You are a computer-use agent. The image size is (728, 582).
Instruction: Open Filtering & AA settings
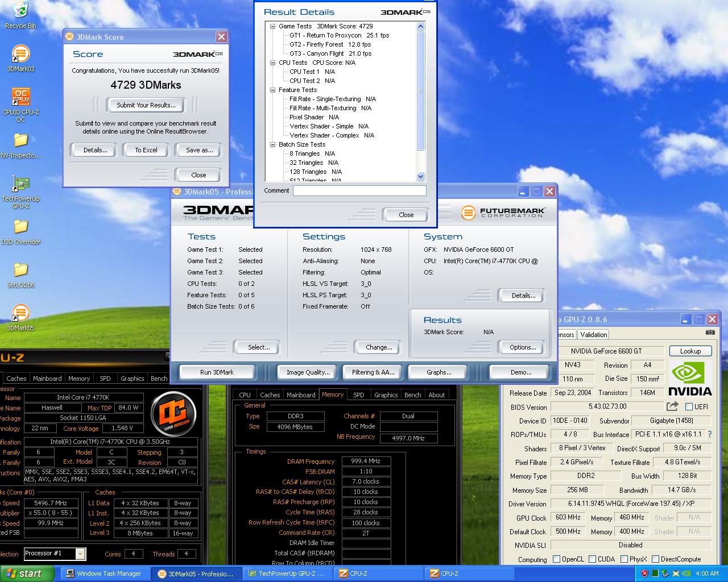tap(373, 372)
